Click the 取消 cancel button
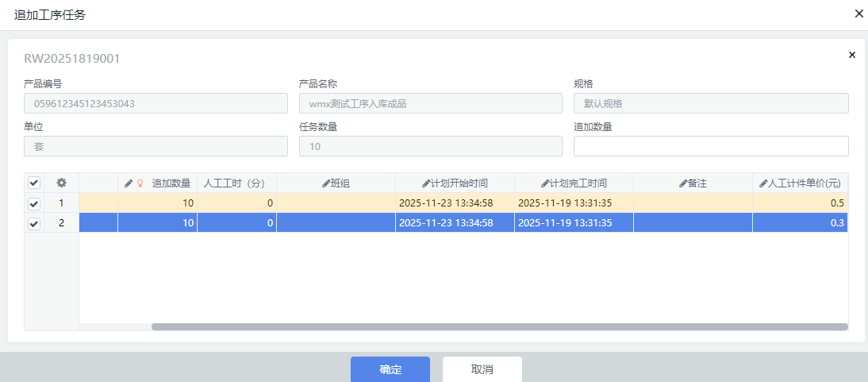 click(x=482, y=369)
